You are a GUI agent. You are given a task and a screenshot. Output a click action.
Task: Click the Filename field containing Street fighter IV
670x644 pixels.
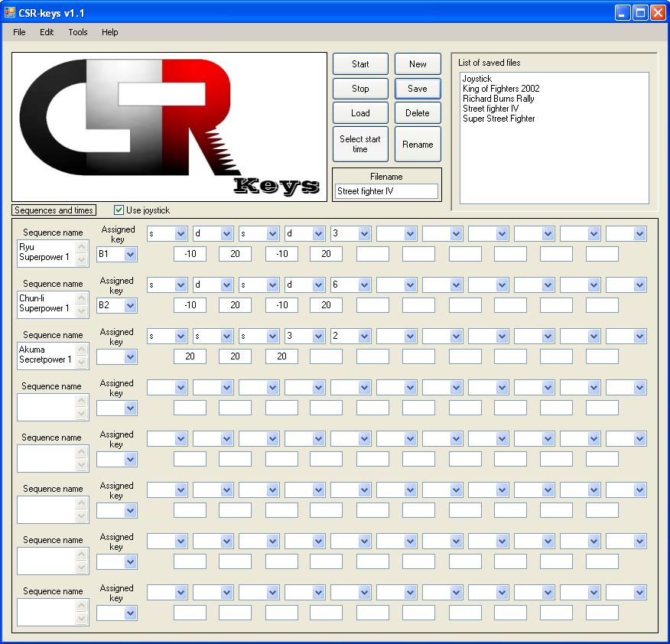[x=386, y=191]
